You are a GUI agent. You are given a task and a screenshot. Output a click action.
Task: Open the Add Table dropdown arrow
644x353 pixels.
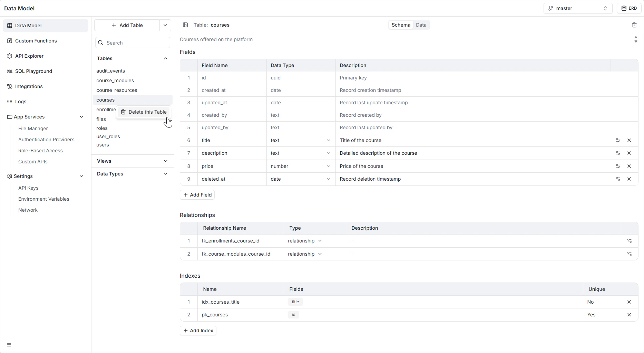pyautogui.click(x=165, y=25)
